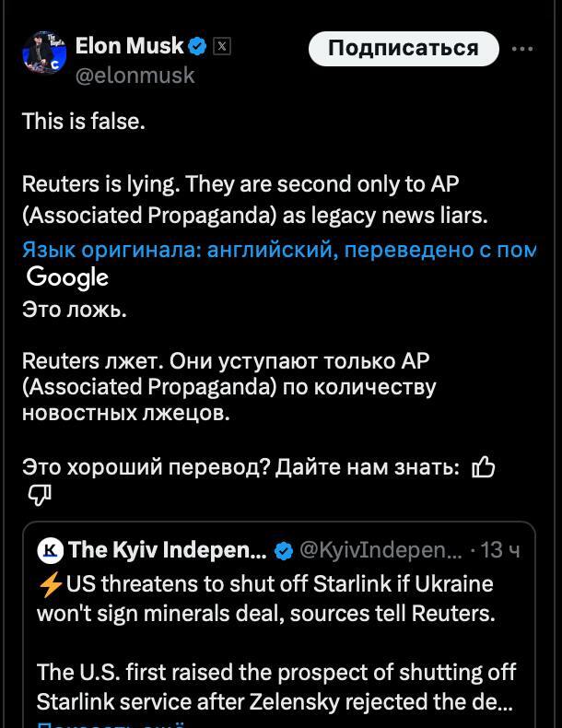562x728 pixels.
Task: Click the @KyivIndepen handle in quoted post
Action: coord(381,550)
